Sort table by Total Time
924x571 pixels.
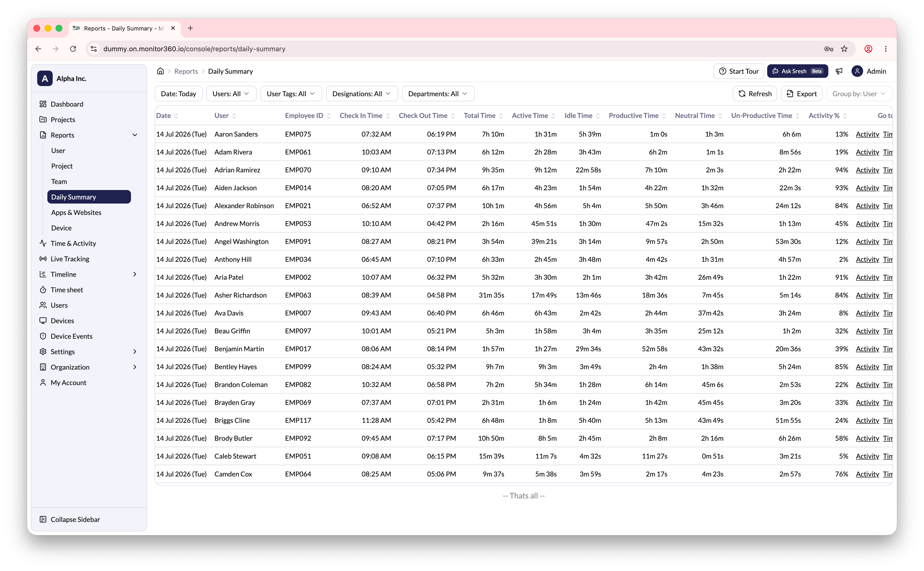(501, 116)
